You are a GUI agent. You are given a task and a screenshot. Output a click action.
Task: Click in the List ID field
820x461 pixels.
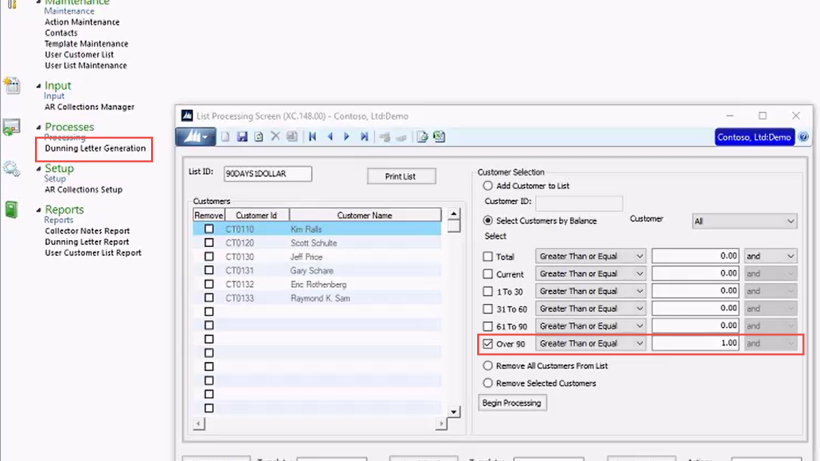pos(268,174)
